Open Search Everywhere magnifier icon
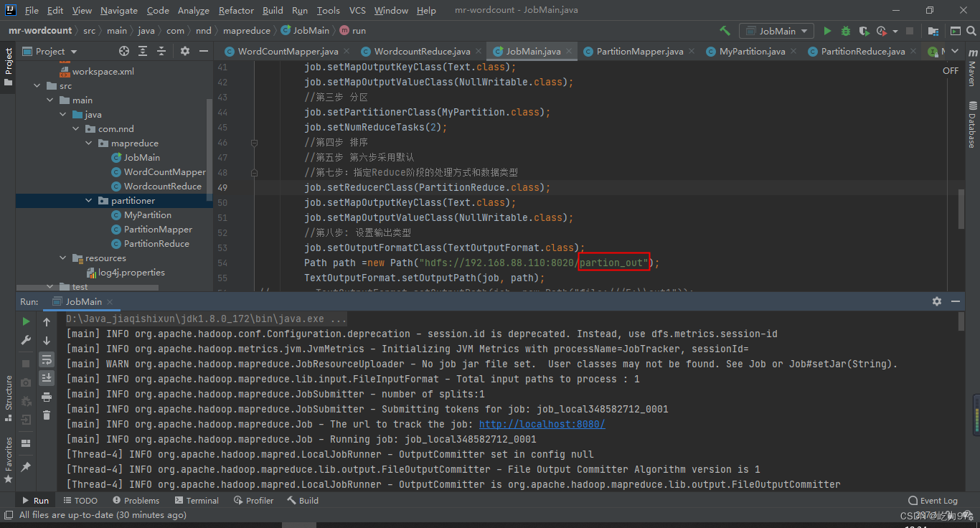The height and width of the screenshot is (528, 980). tap(971, 31)
